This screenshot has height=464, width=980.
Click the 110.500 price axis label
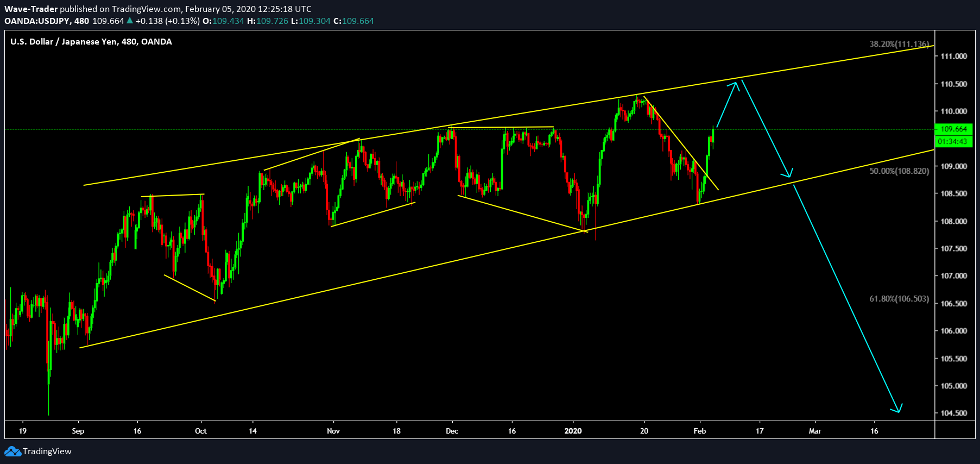(x=954, y=84)
